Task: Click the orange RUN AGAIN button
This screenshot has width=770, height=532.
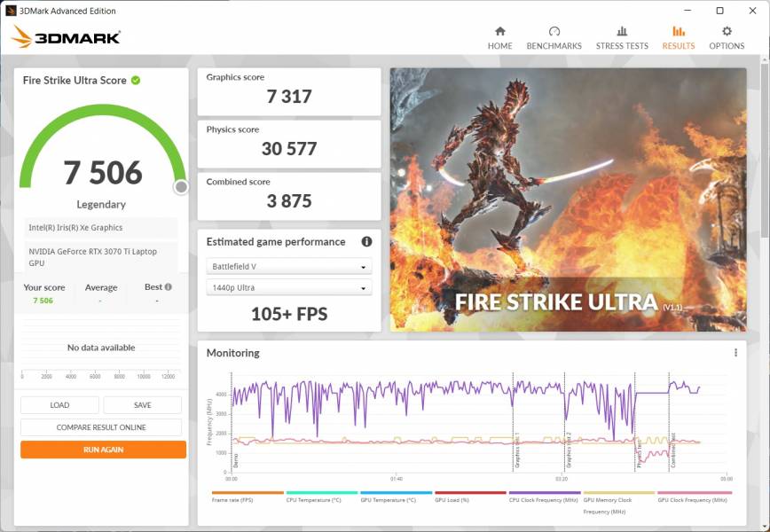Action: coord(103,449)
